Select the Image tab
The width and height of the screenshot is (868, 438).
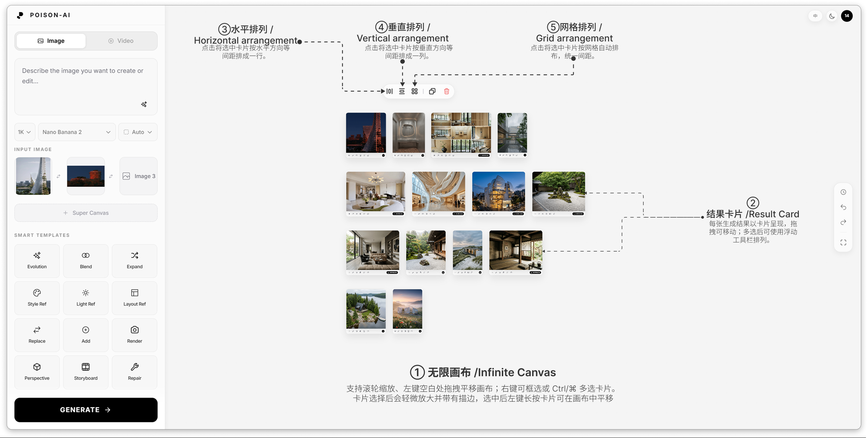point(51,40)
